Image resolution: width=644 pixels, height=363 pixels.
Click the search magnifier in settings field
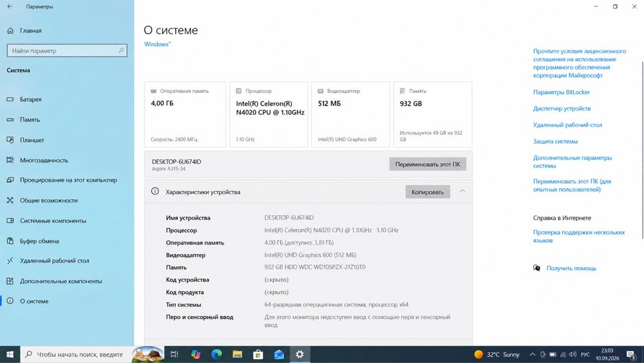[x=121, y=50]
